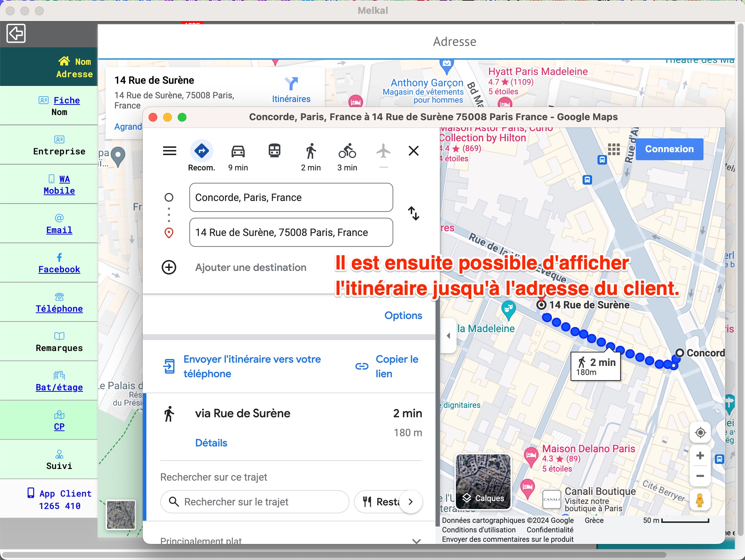
Task: Select the public transit mode icon
Action: [x=275, y=150]
